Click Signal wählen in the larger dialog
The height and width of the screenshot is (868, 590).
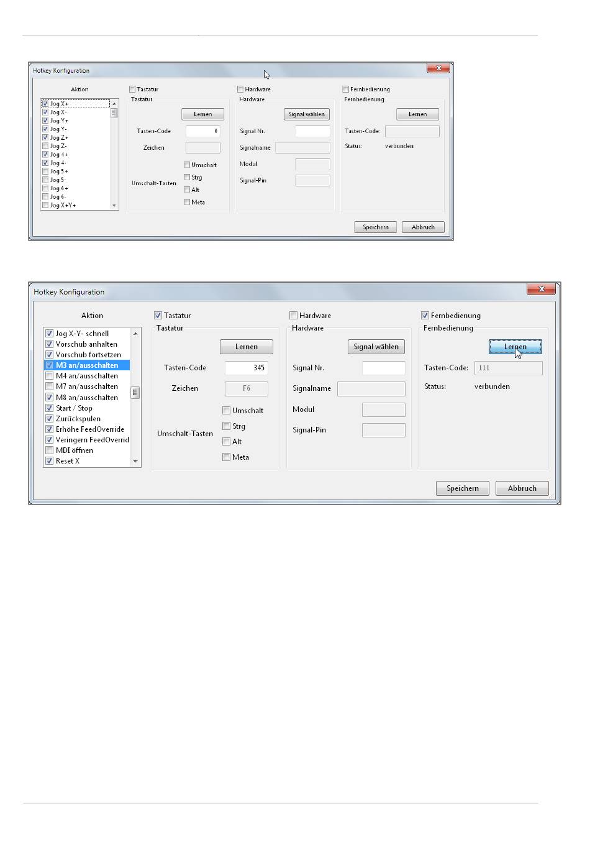(376, 347)
